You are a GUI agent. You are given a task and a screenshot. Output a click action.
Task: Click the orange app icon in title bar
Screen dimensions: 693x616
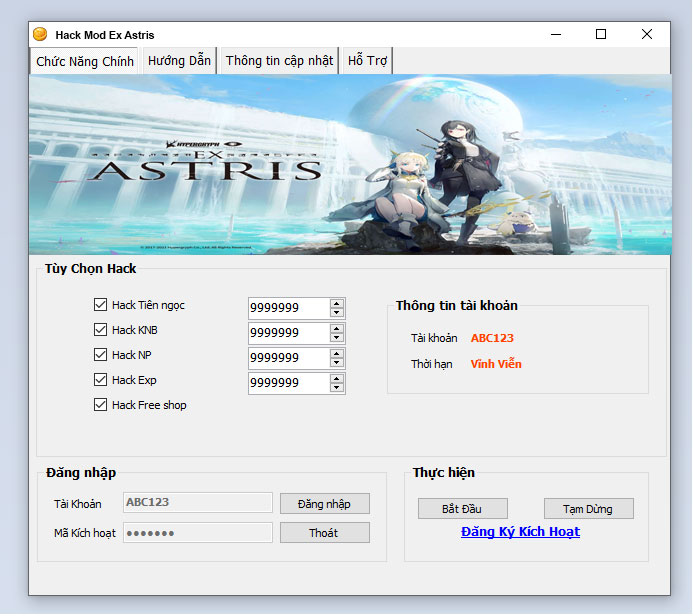[40, 34]
